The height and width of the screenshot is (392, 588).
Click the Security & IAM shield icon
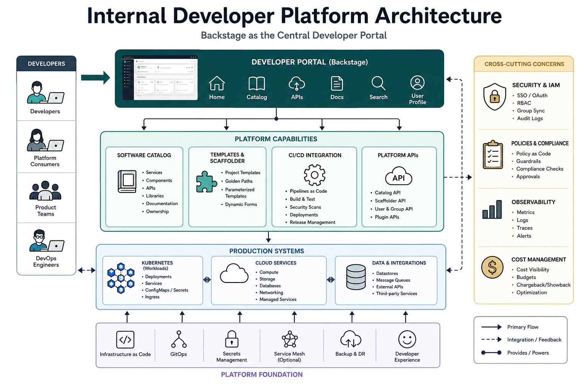click(495, 97)
